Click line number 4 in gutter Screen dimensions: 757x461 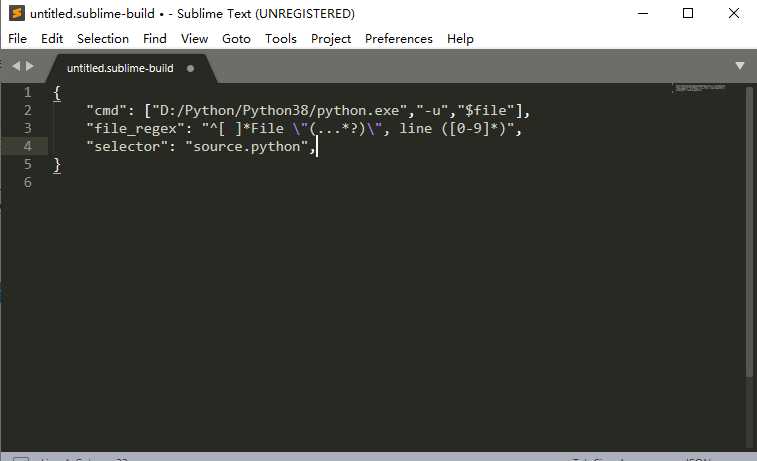click(28, 146)
